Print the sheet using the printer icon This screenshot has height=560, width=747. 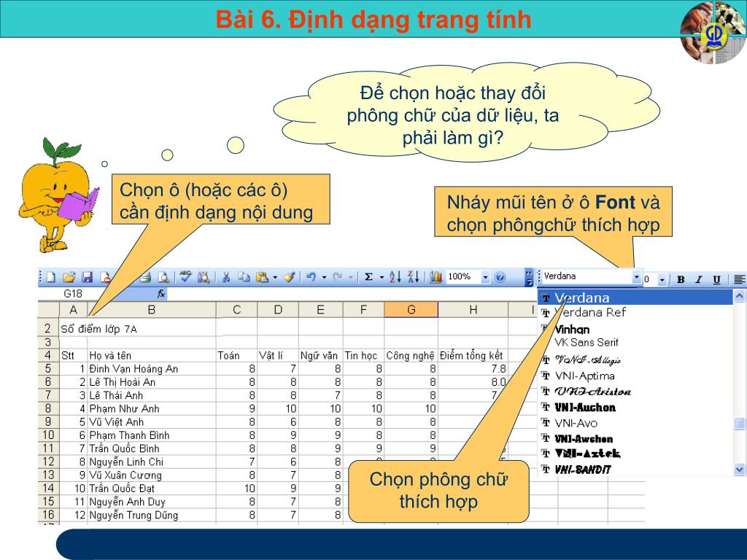pyautogui.click(x=145, y=277)
